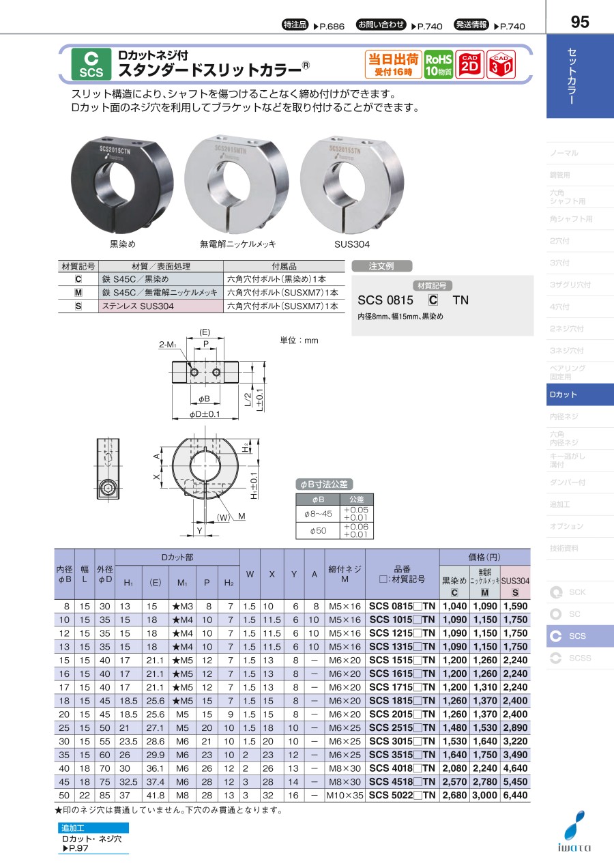Open the 発送情報 P.740 link

[490, 26]
